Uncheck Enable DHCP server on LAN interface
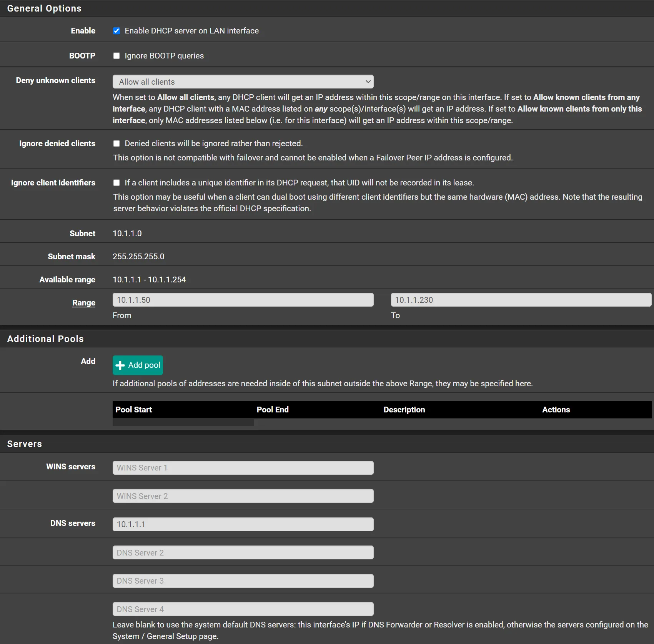 click(x=116, y=31)
